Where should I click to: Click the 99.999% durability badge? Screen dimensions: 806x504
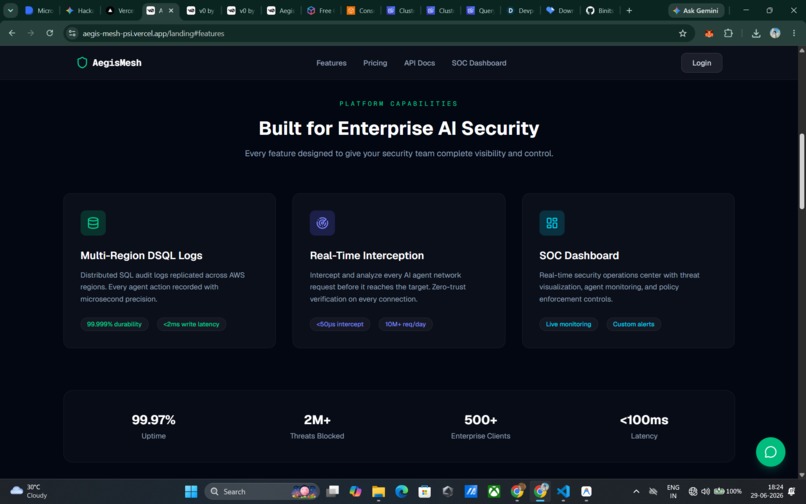pyautogui.click(x=114, y=324)
